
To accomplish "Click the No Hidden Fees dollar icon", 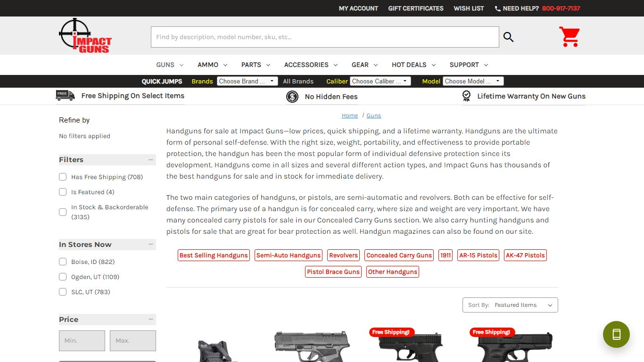I will coord(292,97).
